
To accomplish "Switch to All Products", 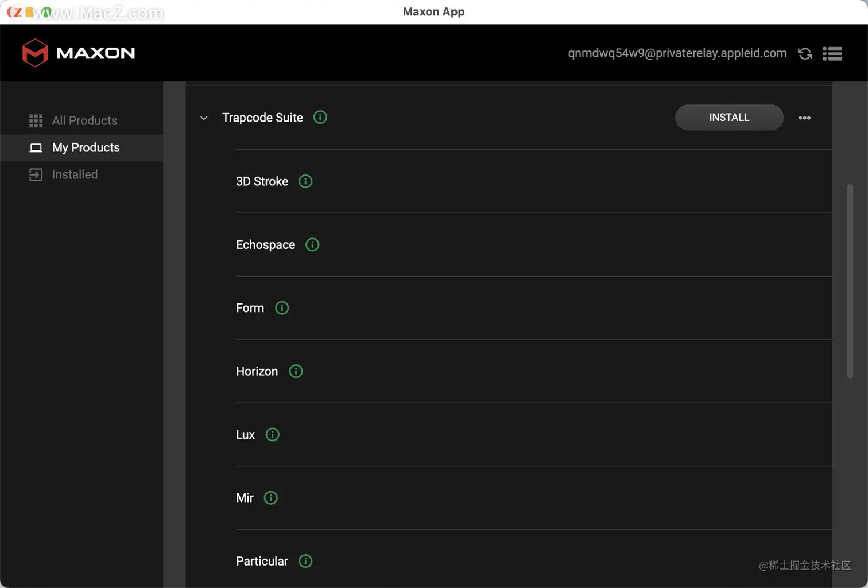I will [x=82, y=120].
